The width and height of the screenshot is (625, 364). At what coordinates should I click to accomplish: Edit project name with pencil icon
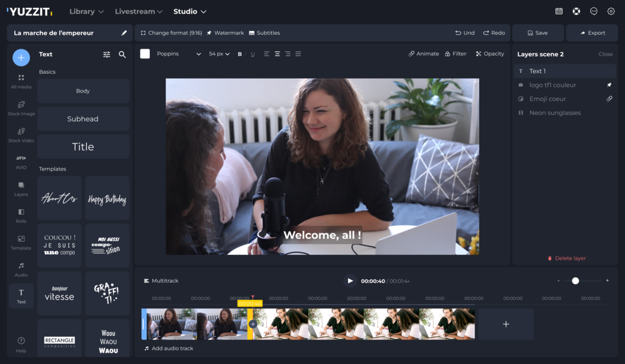(124, 33)
